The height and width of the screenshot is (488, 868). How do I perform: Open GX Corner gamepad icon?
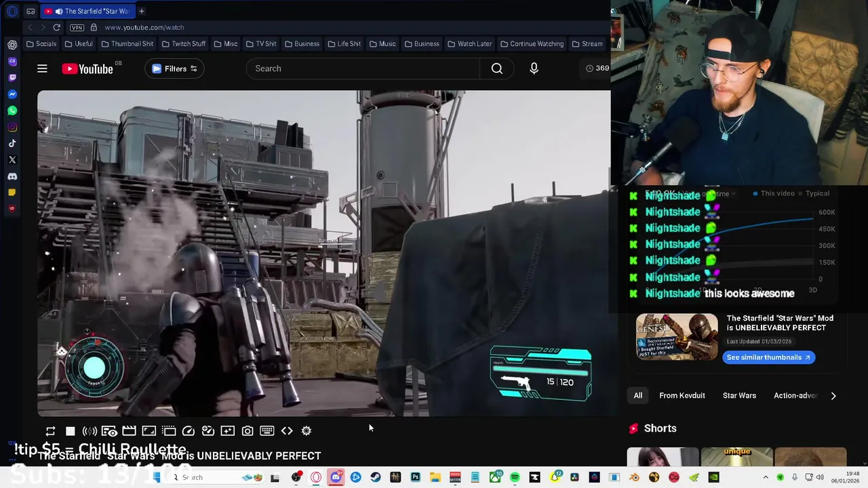(31, 11)
